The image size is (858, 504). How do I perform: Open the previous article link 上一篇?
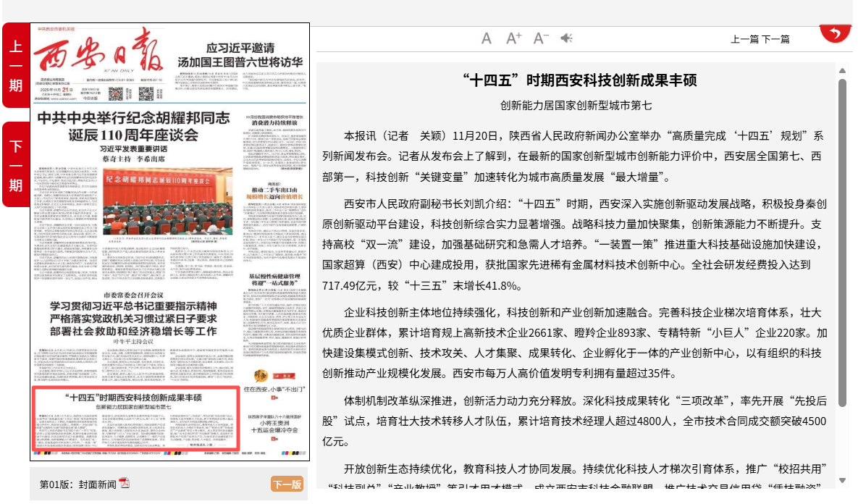pos(744,39)
